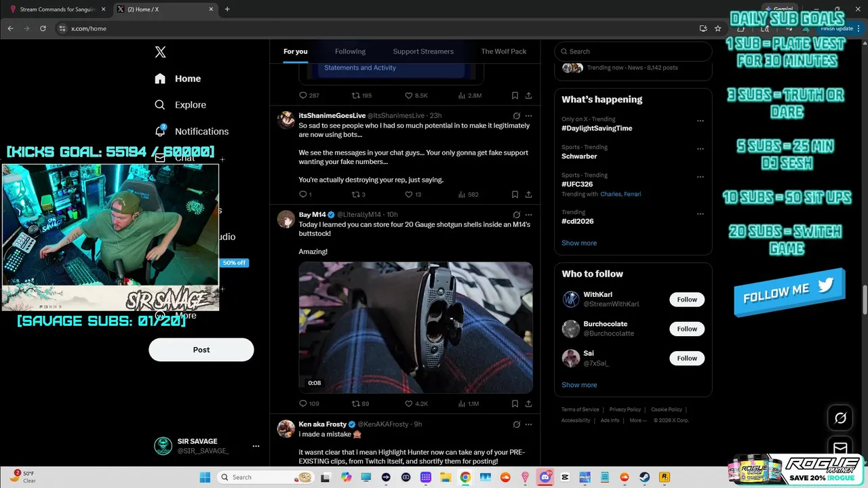Open more options for Bay M14's post
This screenshot has width=868, height=488.
click(529, 214)
